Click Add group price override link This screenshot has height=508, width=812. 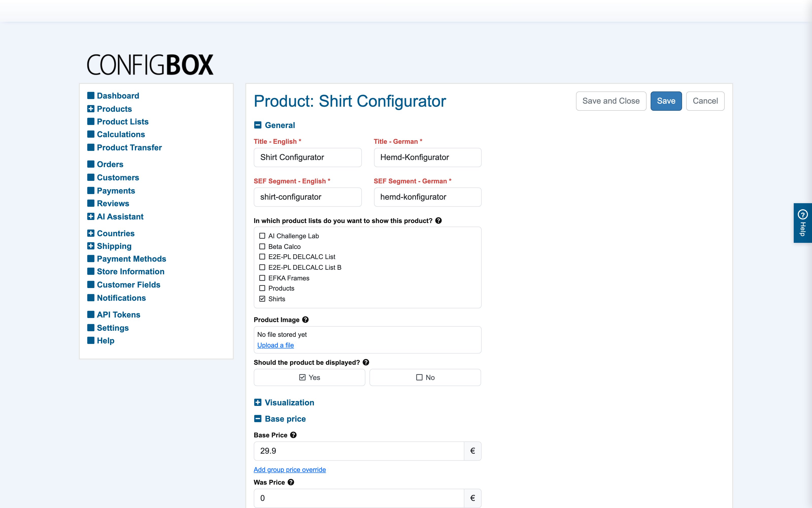(290, 469)
